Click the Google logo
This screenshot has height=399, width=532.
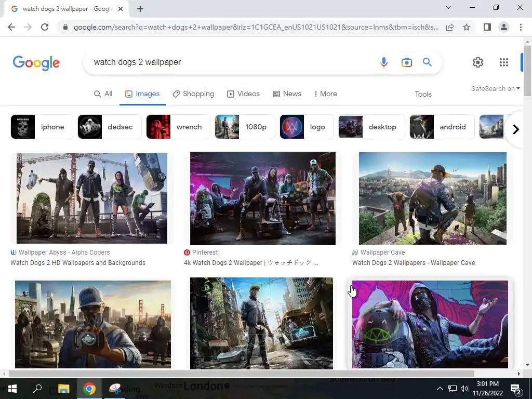point(36,63)
